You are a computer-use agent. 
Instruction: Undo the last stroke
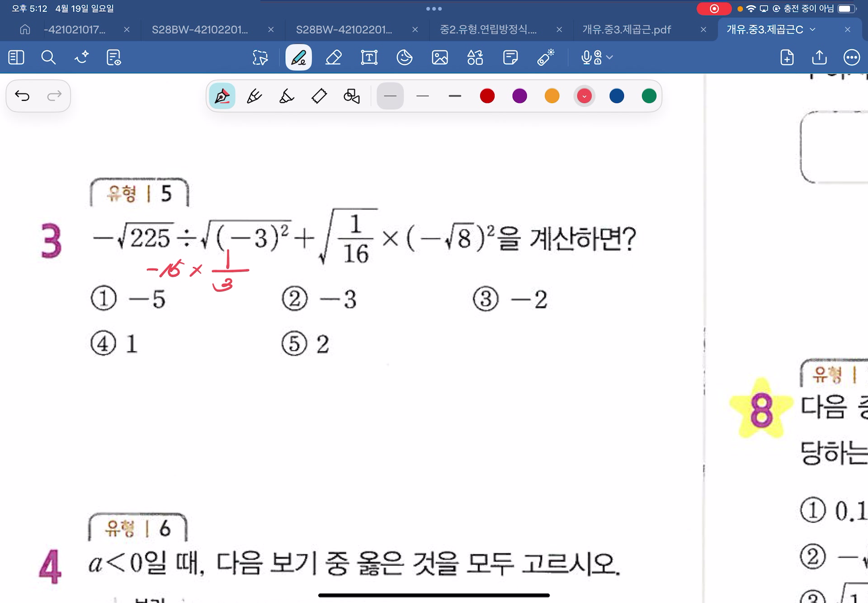click(x=22, y=95)
